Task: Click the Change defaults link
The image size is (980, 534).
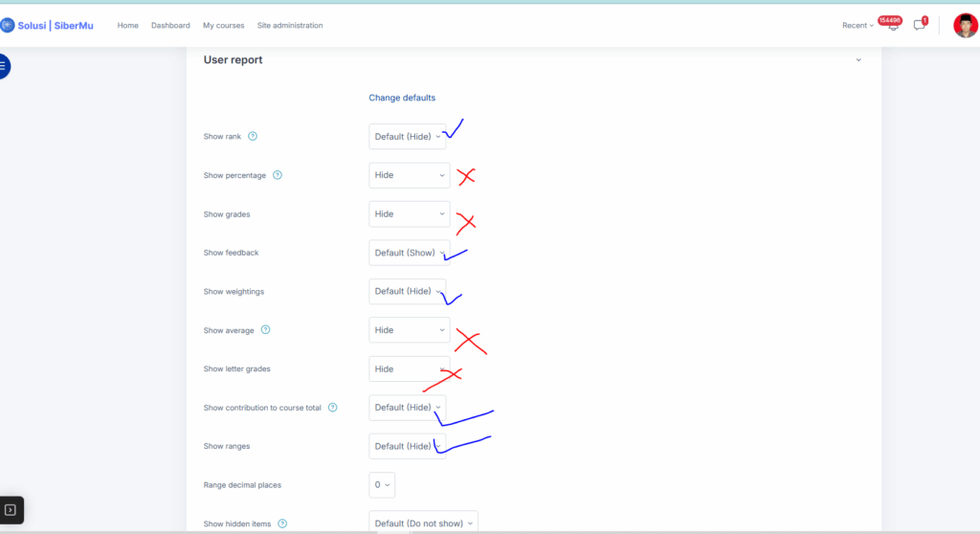Action: click(x=402, y=98)
